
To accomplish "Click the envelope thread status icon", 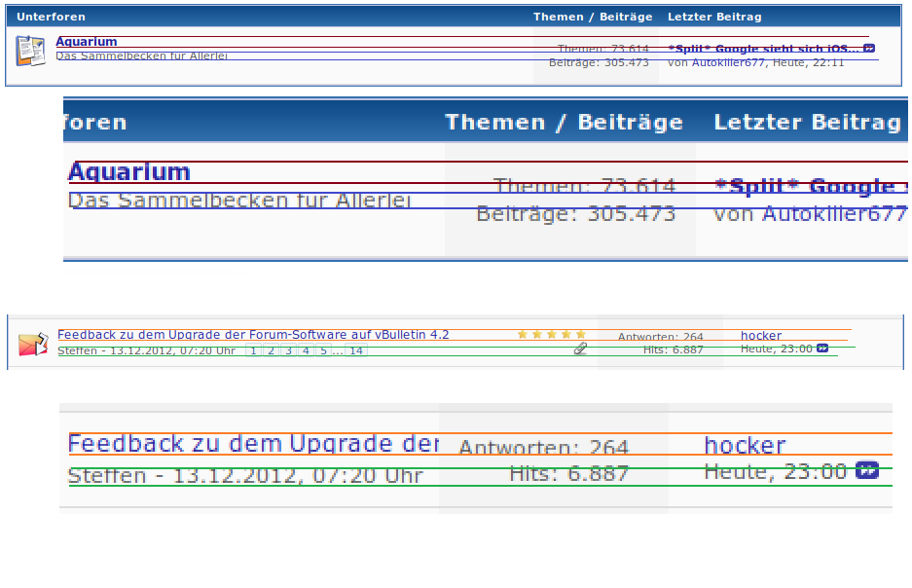I will tap(33, 345).
